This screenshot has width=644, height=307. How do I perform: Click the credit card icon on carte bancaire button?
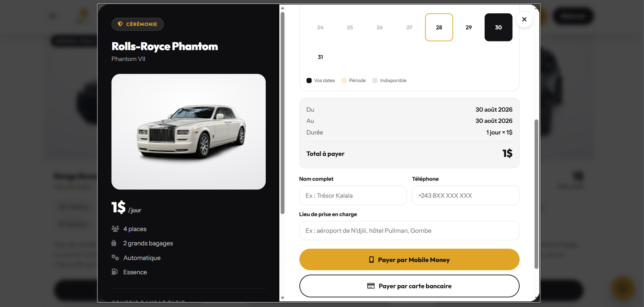[371, 286]
